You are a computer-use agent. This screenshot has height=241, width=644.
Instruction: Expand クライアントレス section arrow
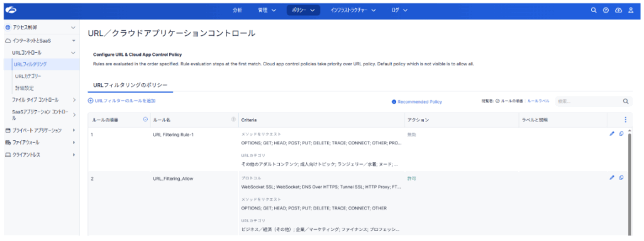74,155
